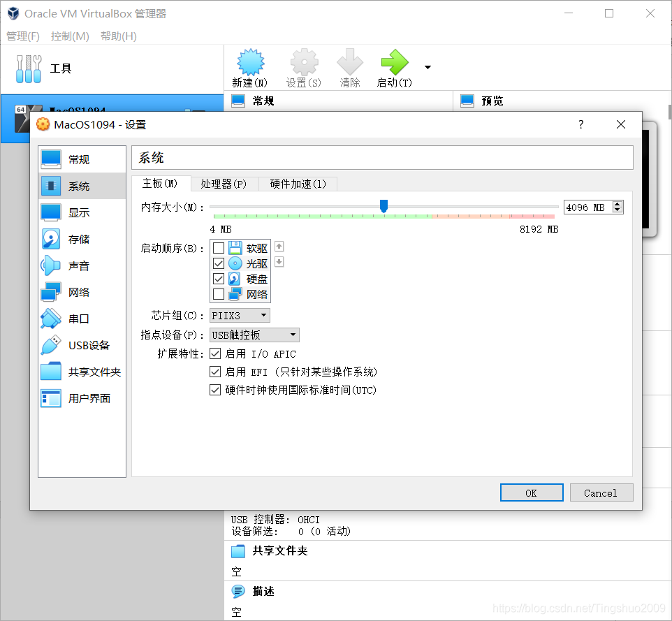
Task: Open the 存储 settings category
Action: pos(82,239)
